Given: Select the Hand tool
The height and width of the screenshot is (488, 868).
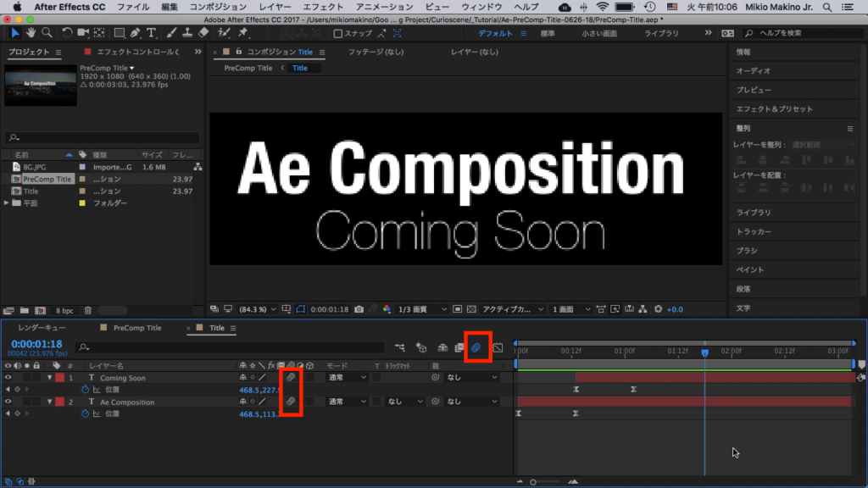Looking at the screenshot, I should tap(31, 33).
